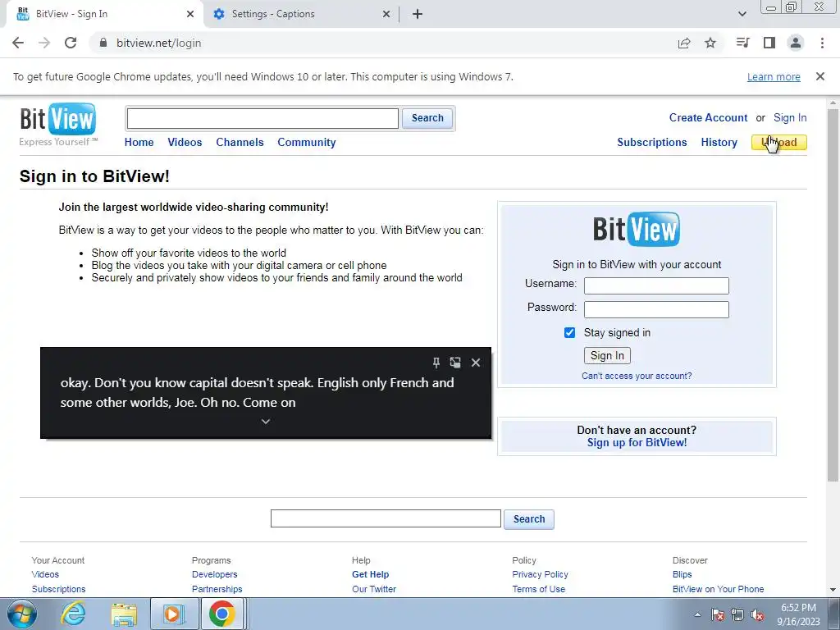Uncheck the Stay signed in checkbox
The height and width of the screenshot is (630, 840).
coord(569,333)
